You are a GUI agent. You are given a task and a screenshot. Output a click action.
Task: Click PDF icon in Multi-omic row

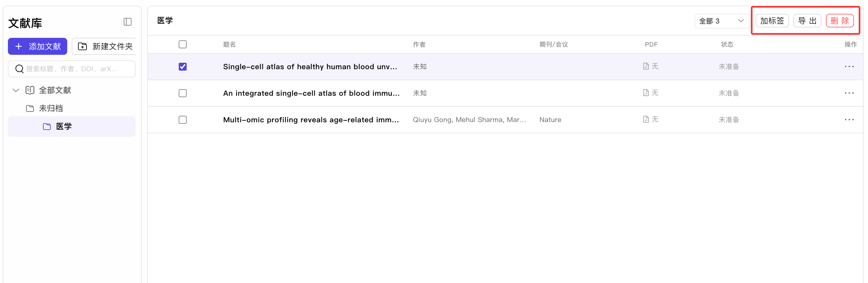point(645,119)
